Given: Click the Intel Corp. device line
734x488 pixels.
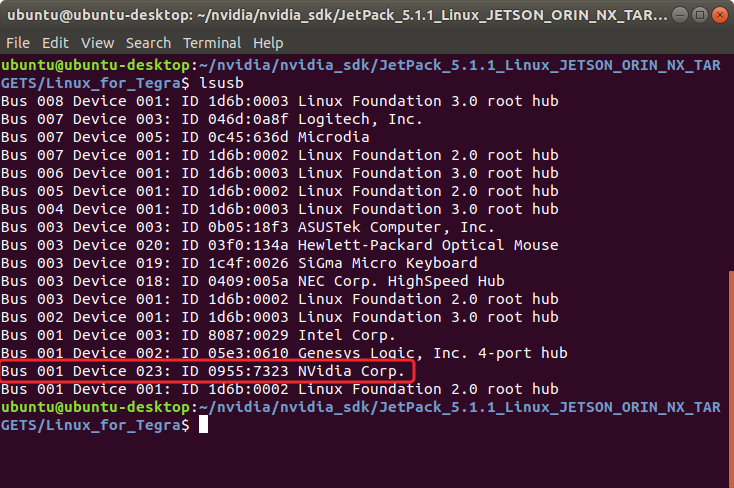Looking at the screenshot, I should pos(198,335).
